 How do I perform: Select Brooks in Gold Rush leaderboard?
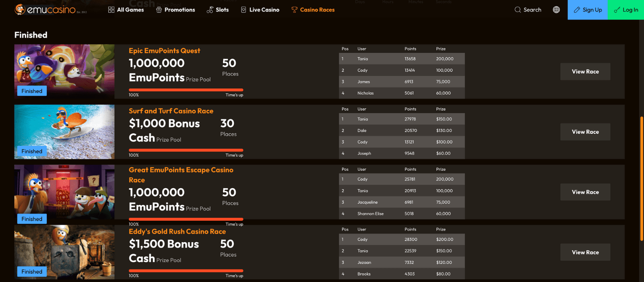pos(364,274)
